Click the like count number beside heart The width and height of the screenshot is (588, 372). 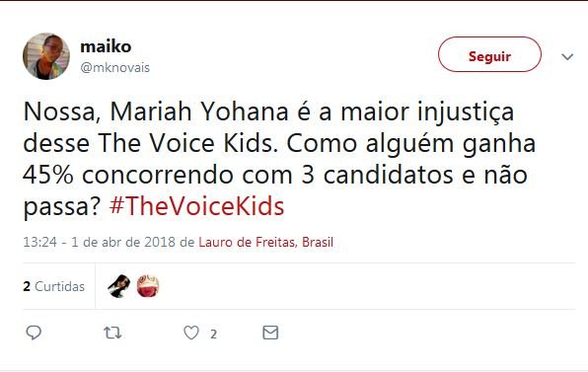pos(213,334)
